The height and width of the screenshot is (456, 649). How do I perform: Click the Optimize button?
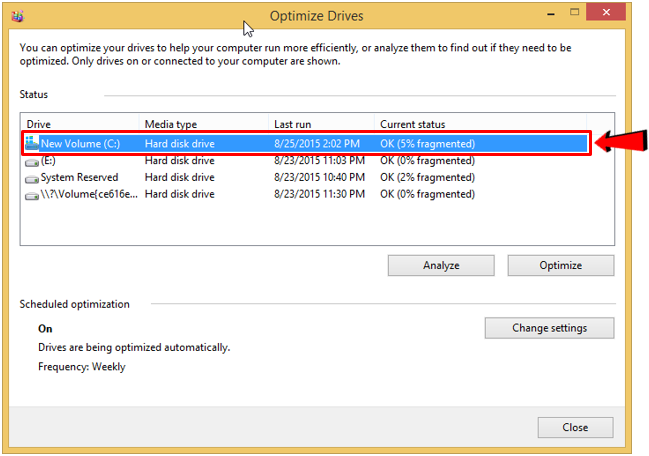560,265
